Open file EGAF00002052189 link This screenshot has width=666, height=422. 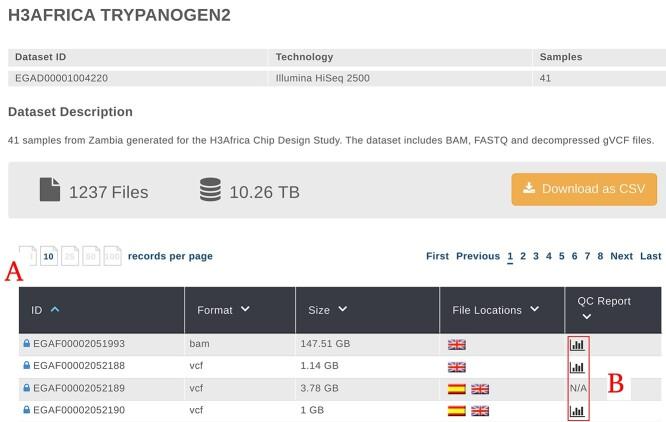(78, 389)
